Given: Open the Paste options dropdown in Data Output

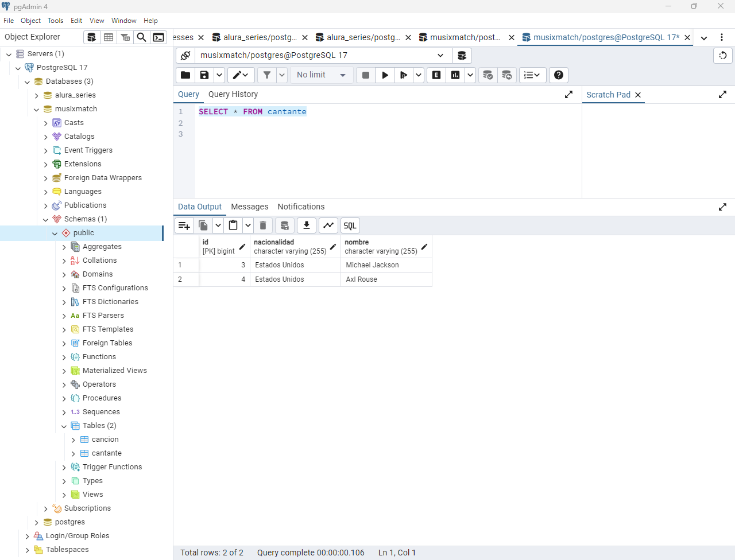Looking at the screenshot, I should click(247, 225).
